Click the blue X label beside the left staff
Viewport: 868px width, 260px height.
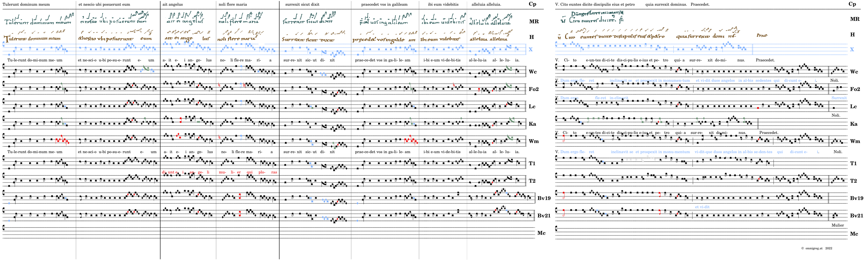pos(530,49)
